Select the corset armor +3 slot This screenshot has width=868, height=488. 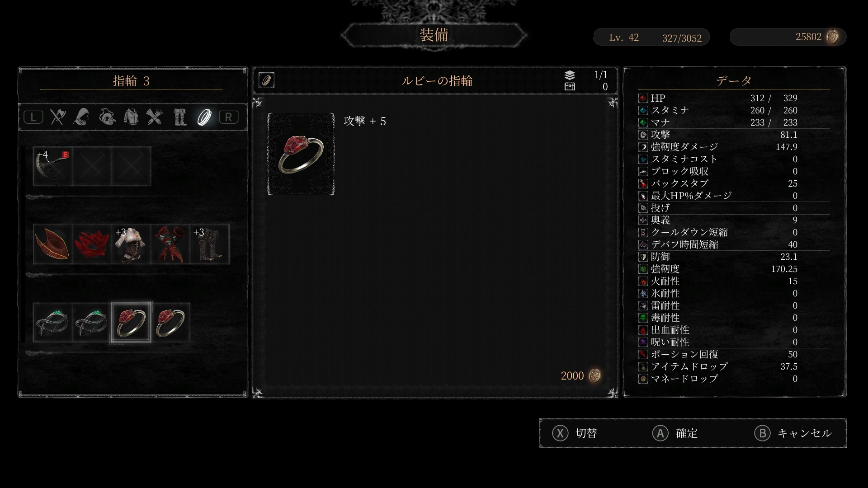(x=131, y=244)
